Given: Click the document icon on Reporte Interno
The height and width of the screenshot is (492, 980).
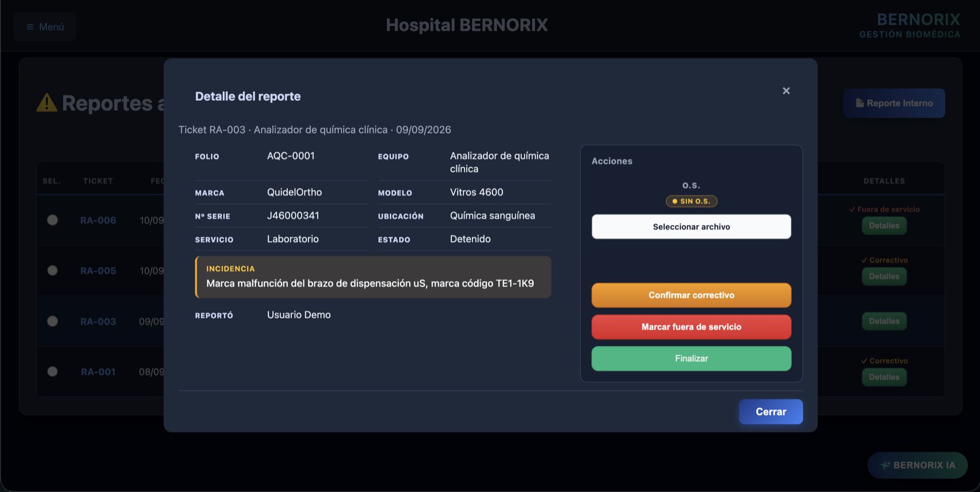Looking at the screenshot, I should coord(860,103).
